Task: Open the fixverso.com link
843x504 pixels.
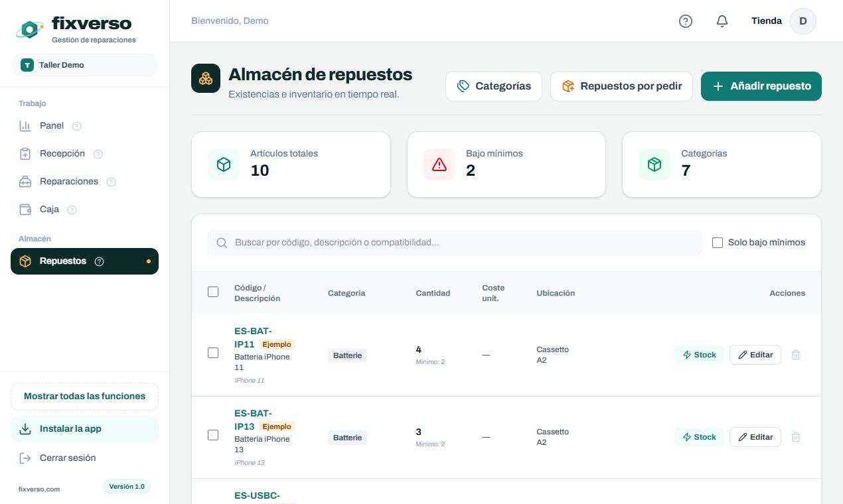Action: click(39, 489)
